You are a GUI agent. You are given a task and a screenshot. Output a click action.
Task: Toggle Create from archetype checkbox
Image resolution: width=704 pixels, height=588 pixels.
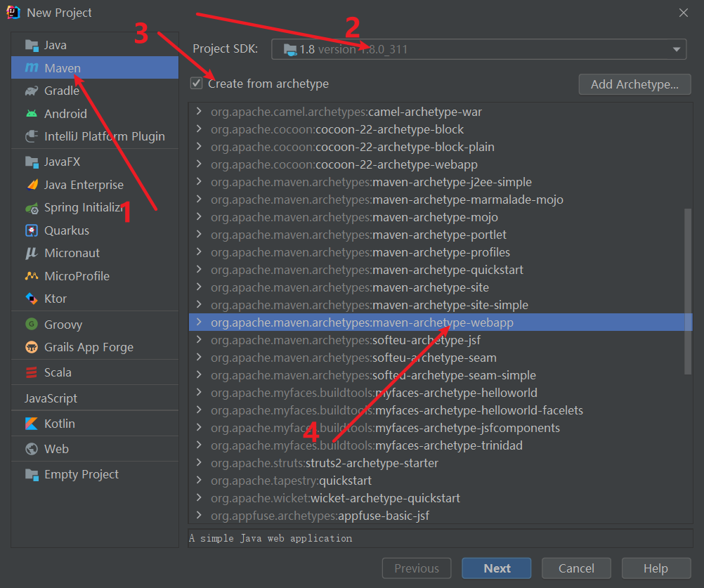tap(196, 84)
